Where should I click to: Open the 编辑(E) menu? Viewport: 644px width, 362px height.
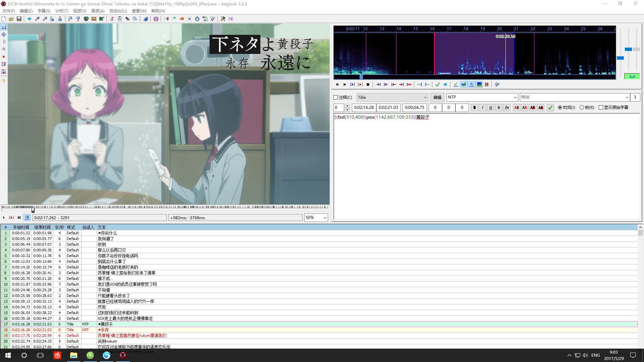(26, 11)
